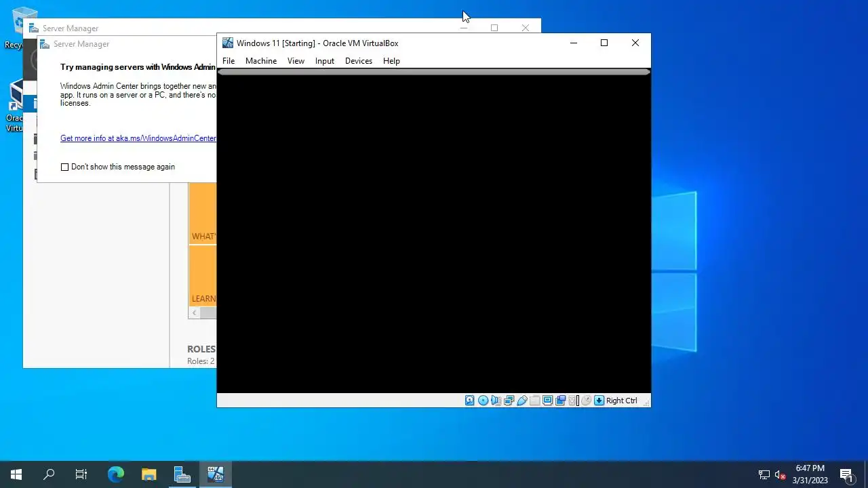This screenshot has height=488, width=868.
Task: Open the clock showing 6:47 PM
Action: tap(810, 474)
